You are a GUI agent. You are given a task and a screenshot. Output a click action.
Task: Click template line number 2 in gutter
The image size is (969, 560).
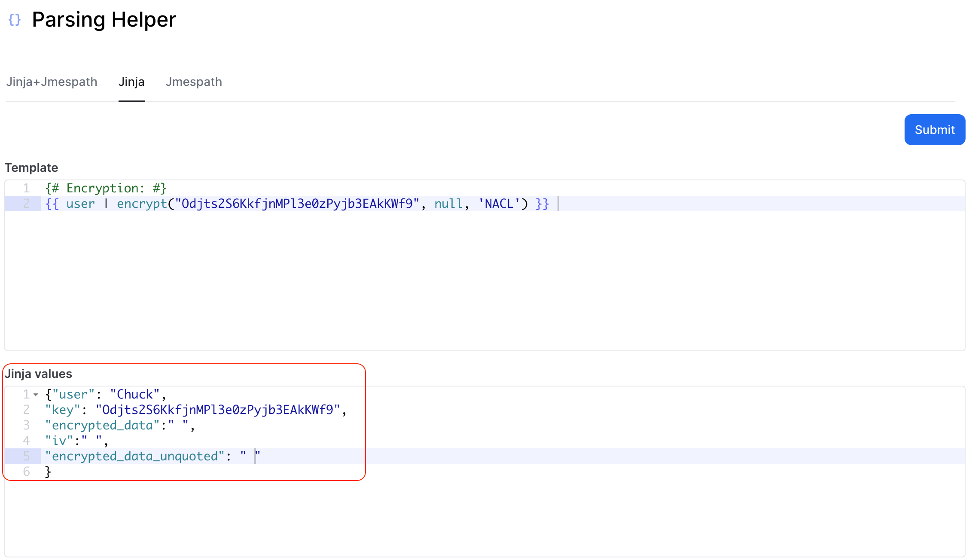(x=27, y=204)
